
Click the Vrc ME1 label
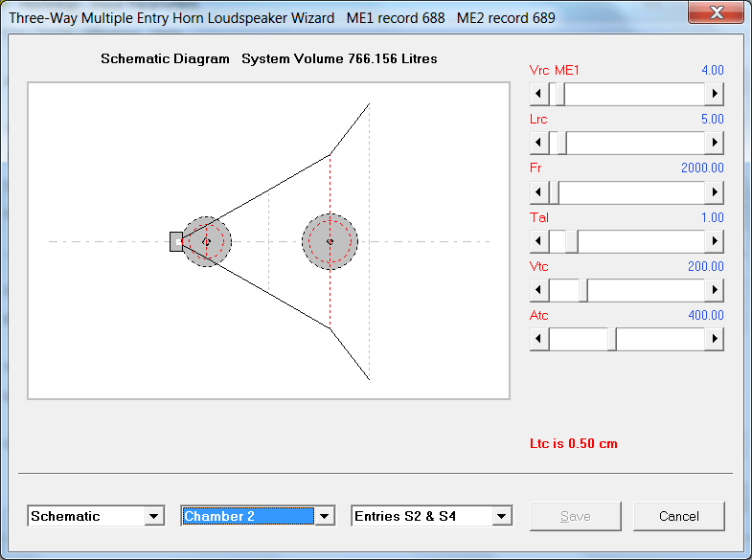tap(555, 71)
